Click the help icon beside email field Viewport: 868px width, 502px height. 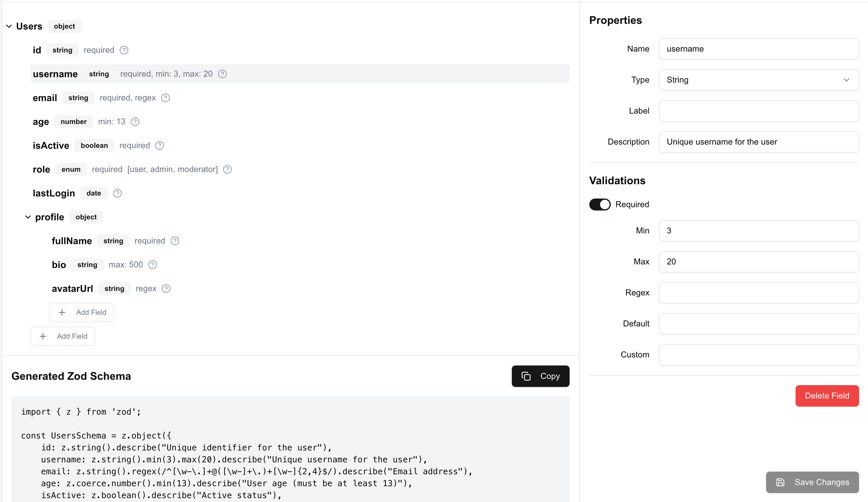tap(165, 98)
